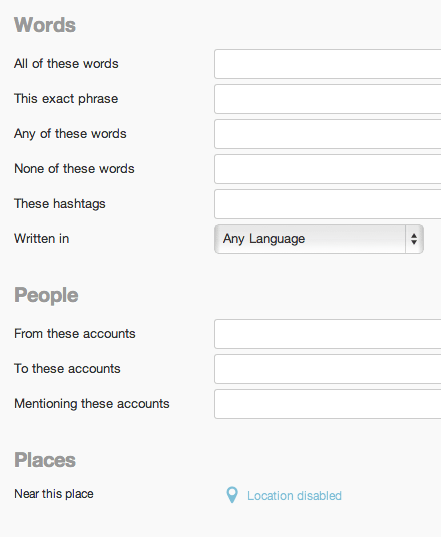Open the Any Language dropdown
This screenshot has width=441, height=537.
tap(319, 239)
